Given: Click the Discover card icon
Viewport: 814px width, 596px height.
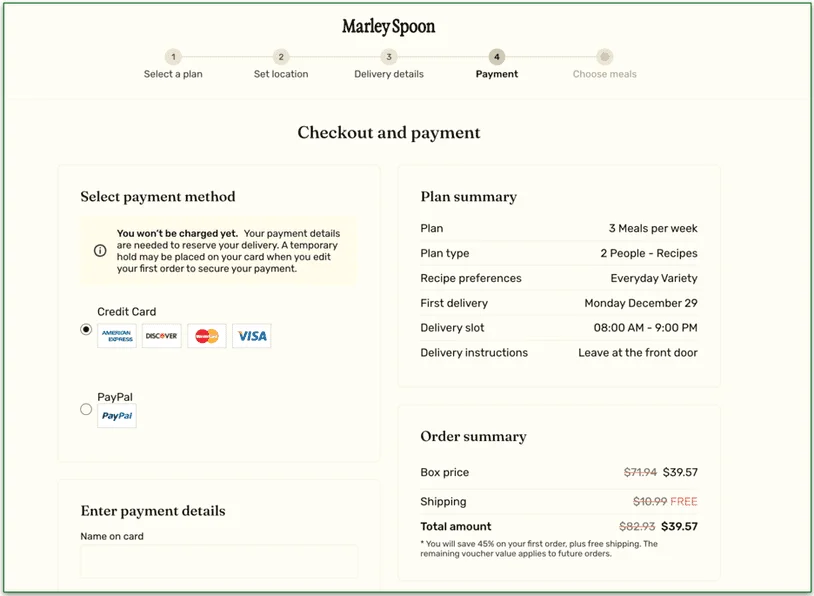Looking at the screenshot, I should [162, 336].
